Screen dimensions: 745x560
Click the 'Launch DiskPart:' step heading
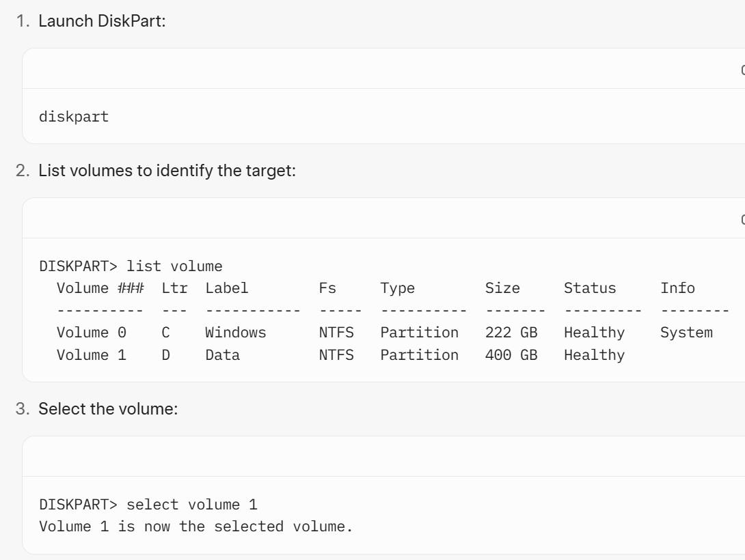point(102,21)
